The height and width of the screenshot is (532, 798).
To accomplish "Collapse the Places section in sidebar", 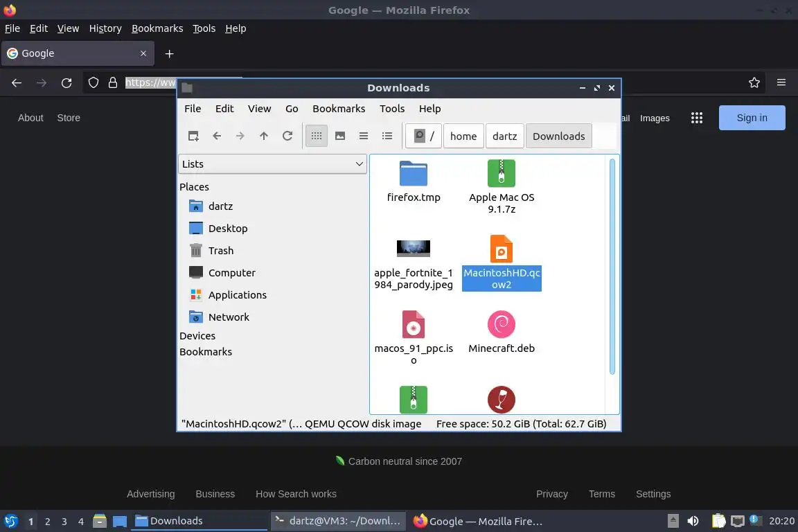I will (194, 187).
